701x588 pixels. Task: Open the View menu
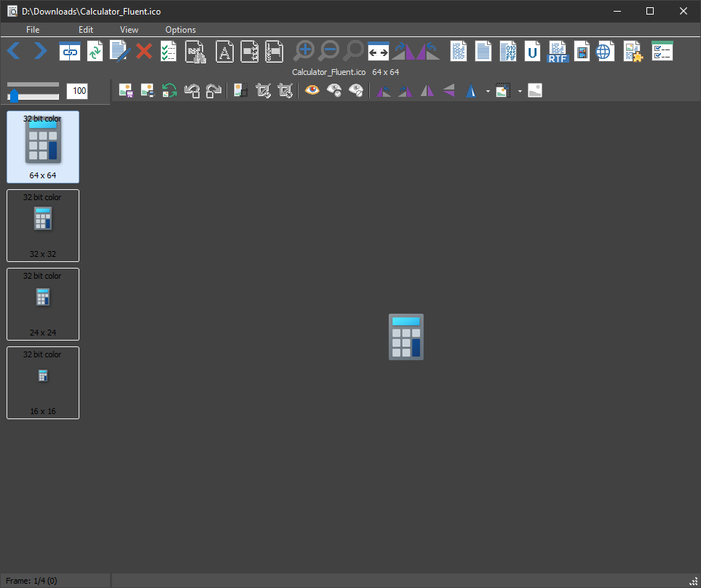[129, 30]
